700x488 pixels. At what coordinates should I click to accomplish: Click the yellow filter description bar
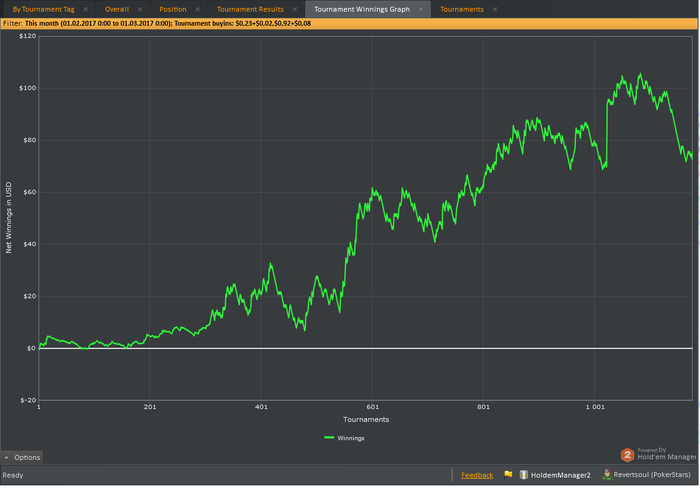click(349, 23)
